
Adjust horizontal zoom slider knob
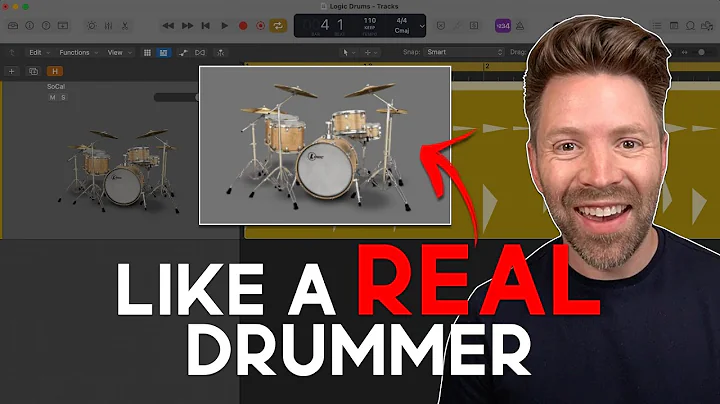tap(701, 52)
